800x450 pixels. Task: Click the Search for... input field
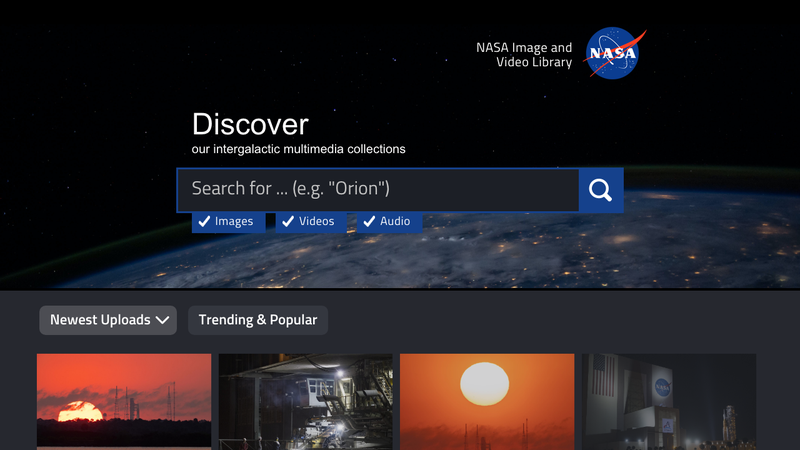[x=378, y=190]
